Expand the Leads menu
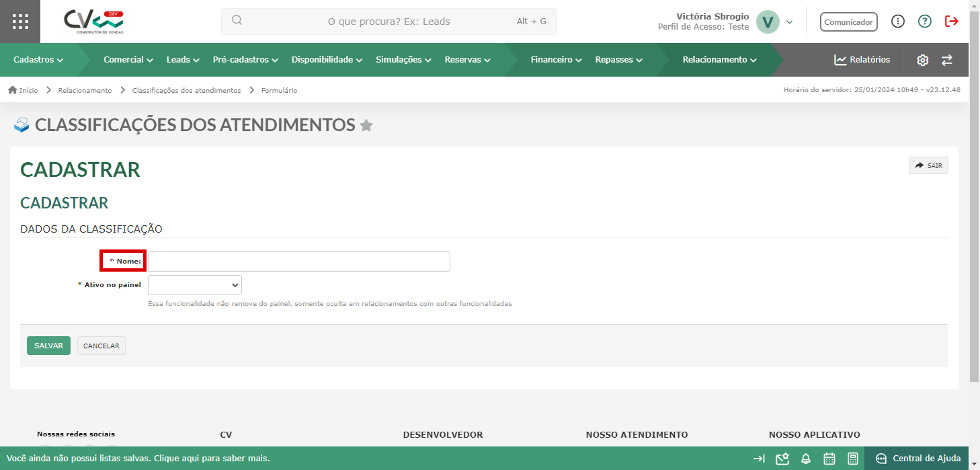Image resolution: width=980 pixels, height=470 pixels. click(x=183, y=60)
